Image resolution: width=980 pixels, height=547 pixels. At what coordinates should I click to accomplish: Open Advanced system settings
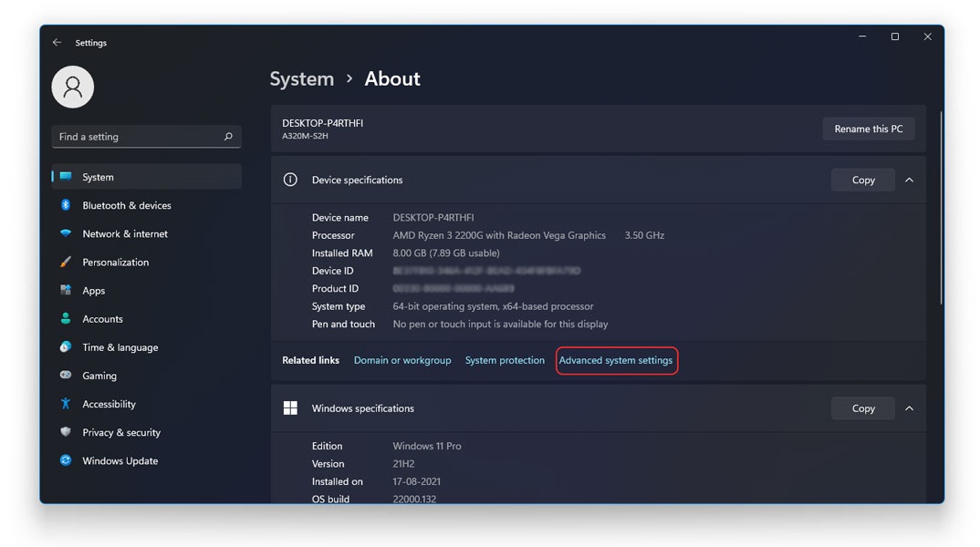click(616, 360)
